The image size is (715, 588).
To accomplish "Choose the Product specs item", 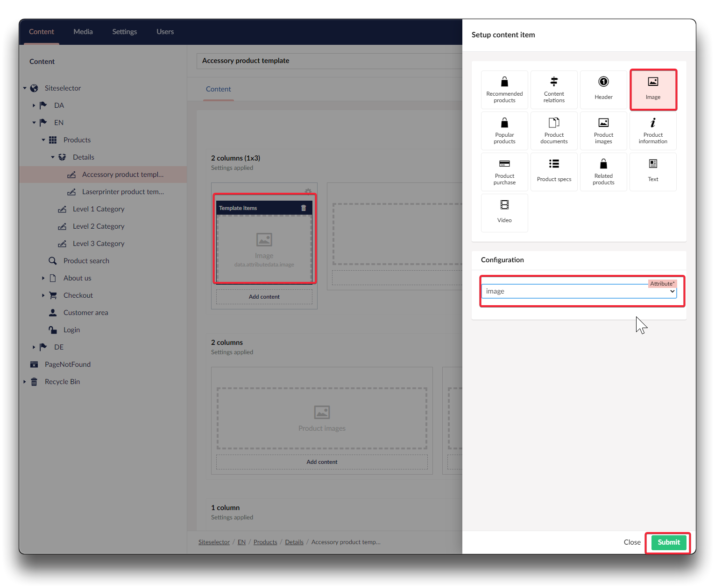I will (554, 172).
